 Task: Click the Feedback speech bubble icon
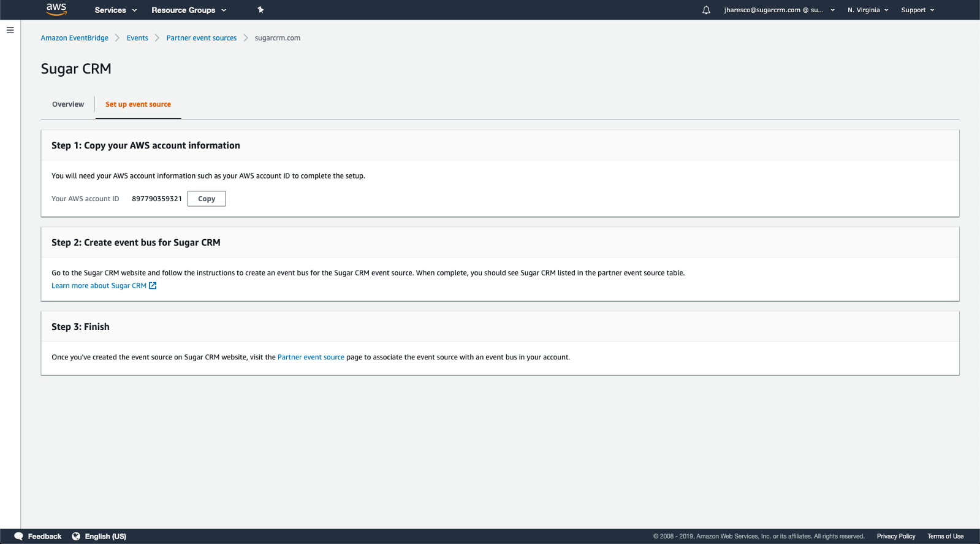click(18, 536)
